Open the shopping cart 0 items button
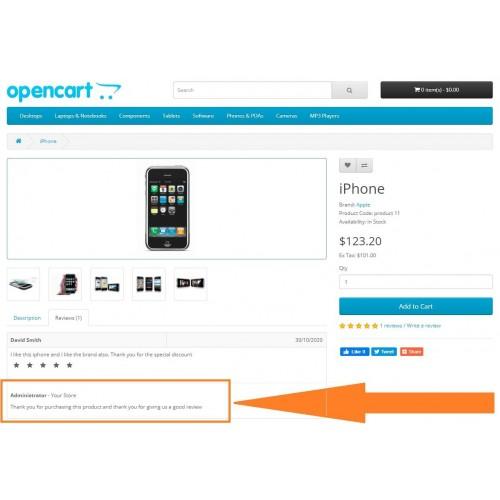Viewport: 500px width, 500px height. [437, 90]
